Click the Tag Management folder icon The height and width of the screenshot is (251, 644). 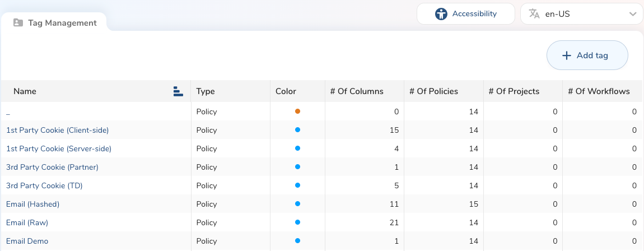[18, 23]
